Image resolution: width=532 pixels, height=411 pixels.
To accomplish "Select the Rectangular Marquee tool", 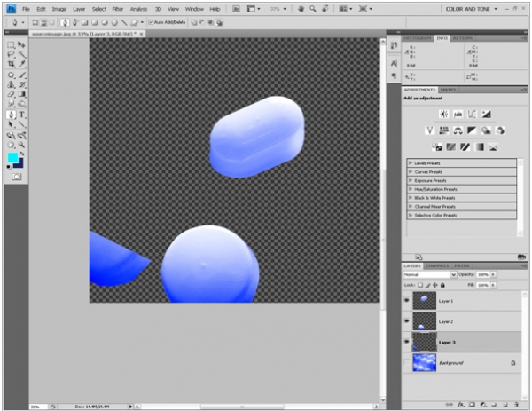I will coord(12,45).
